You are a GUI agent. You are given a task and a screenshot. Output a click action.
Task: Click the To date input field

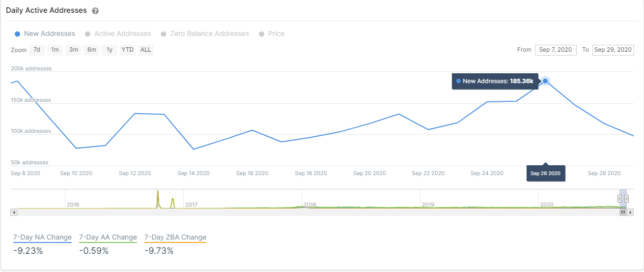pyautogui.click(x=613, y=50)
